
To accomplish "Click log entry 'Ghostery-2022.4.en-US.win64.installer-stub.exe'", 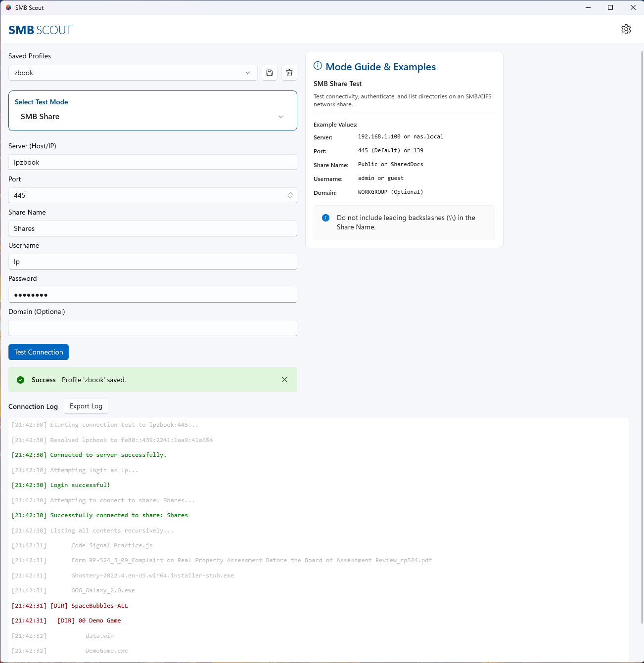I will 152,575.
